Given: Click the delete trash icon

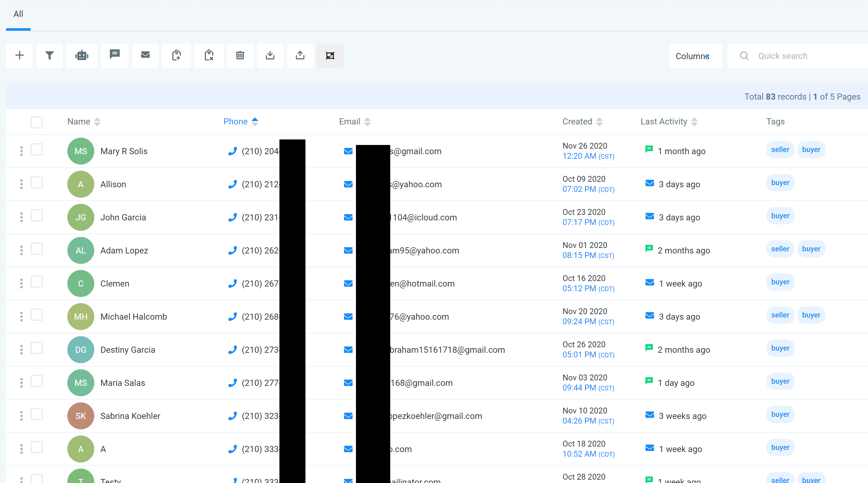Looking at the screenshot, I should pyautogui.click(x=240, y=55).
